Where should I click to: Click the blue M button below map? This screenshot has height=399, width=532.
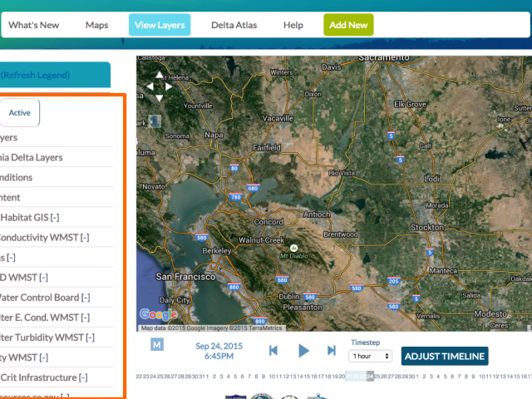tap(157, 345)
